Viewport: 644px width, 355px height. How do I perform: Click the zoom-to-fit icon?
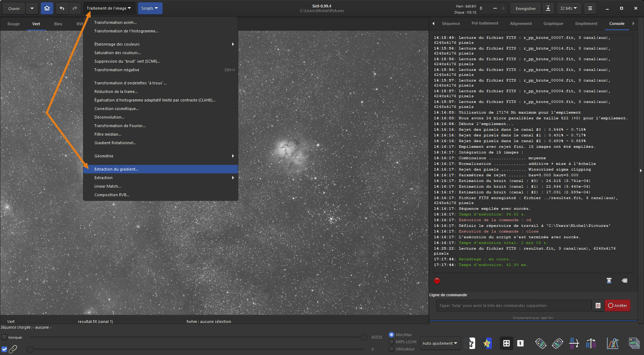(x=506, y=343)
